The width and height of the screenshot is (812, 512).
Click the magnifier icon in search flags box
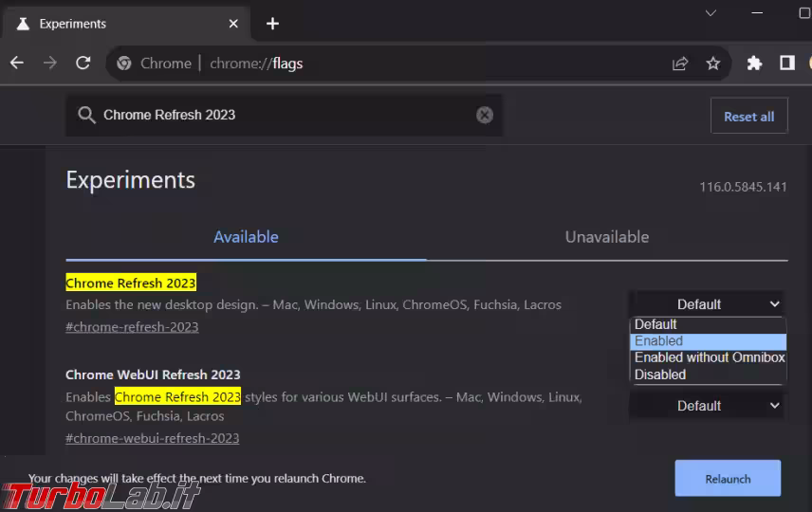pos(86,115)
